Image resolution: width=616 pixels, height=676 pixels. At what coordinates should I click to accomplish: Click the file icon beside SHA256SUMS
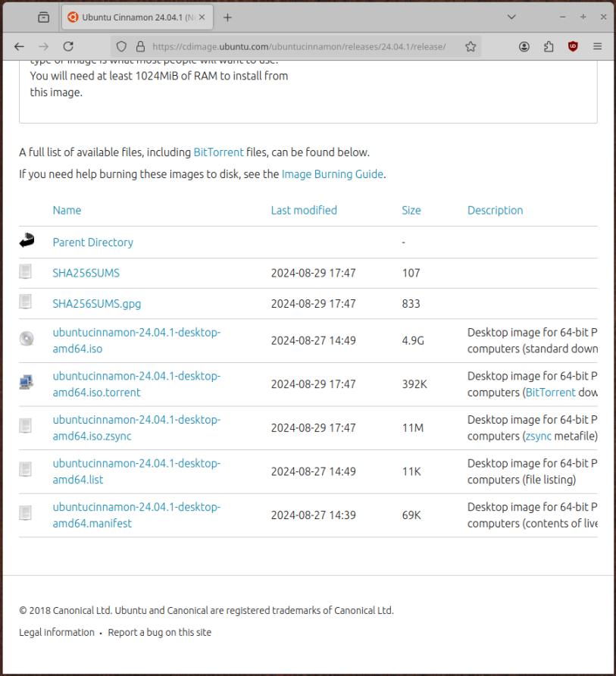click(x=26, y=271)
